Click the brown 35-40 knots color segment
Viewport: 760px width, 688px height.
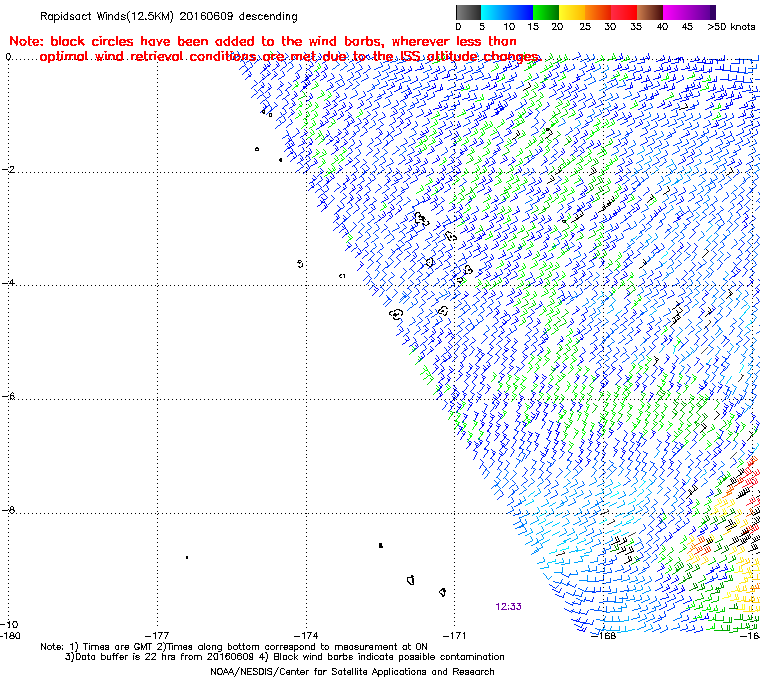650,13
